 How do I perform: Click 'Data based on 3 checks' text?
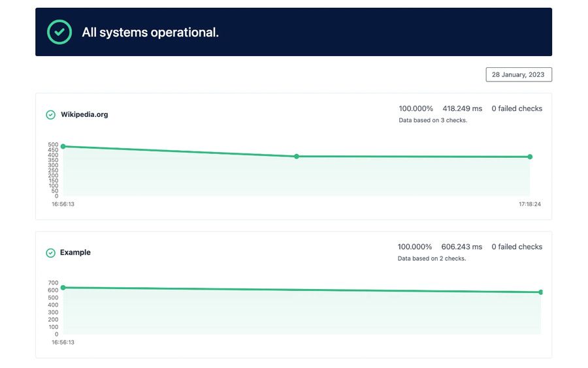point(433,120)
